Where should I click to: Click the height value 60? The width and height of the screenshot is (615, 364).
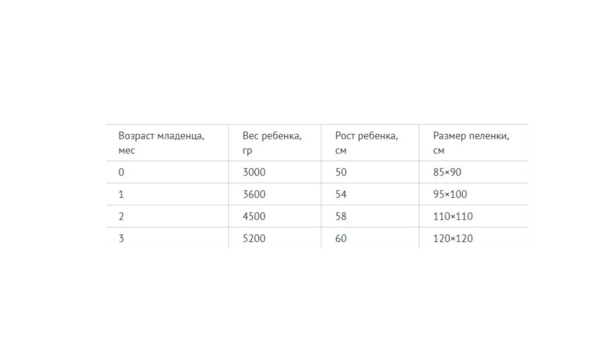(x=370, y=238)
